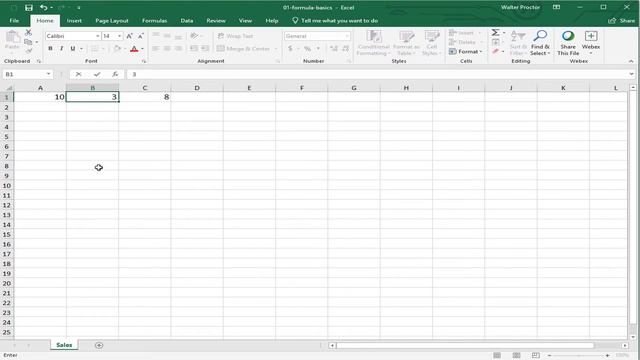Click the formula bar input showing 3
The height and width of the screenshot is (360, 640).
[x=378, y=74]
